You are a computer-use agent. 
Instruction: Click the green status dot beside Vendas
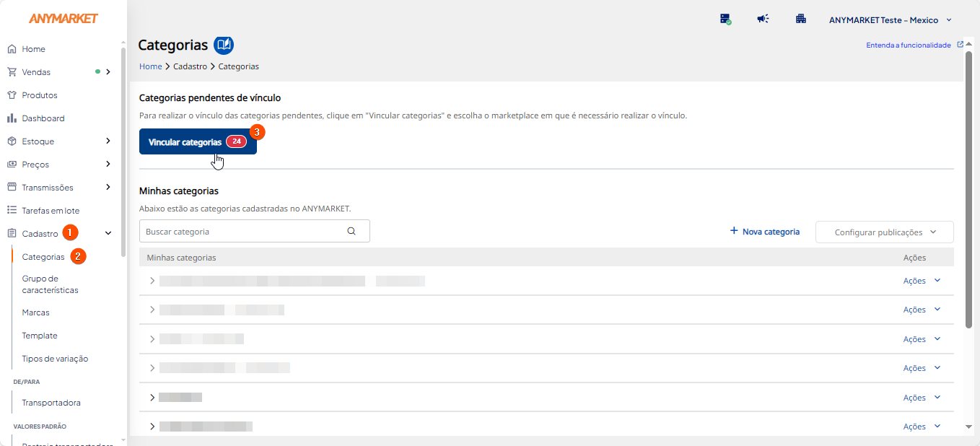click(x=97, y=72)
